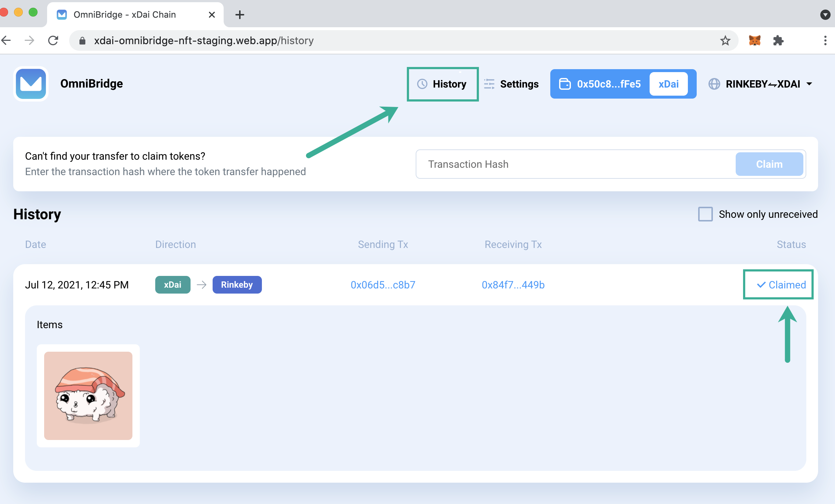The width and height of the screenshot is (835, 504).
Task: Click the Items label
Action: coord(50,324)
